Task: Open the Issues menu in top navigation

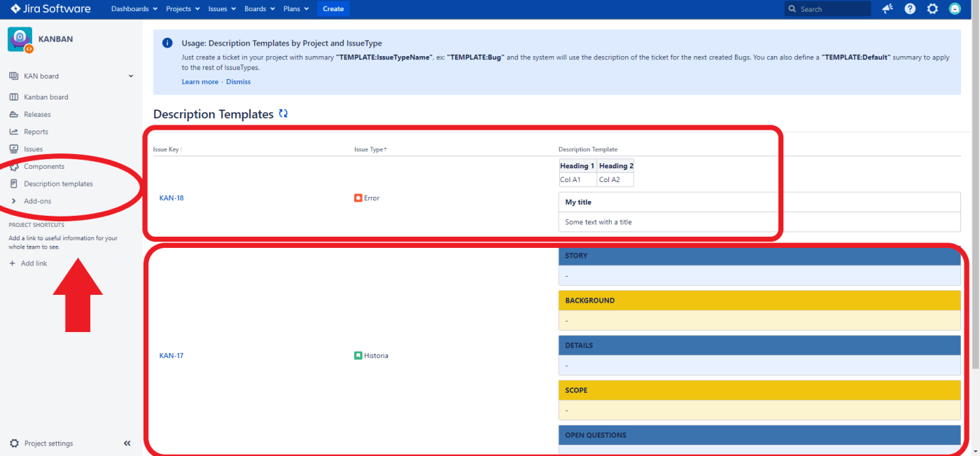Action: pos(222,9)
